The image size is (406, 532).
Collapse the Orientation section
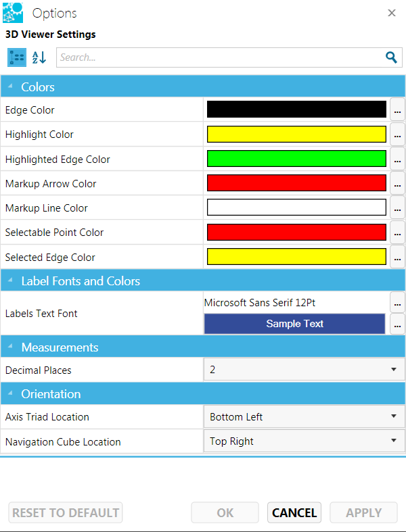click(x=10, y=394)
